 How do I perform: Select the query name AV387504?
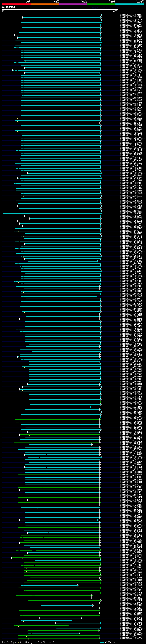(x=8, y=7)
